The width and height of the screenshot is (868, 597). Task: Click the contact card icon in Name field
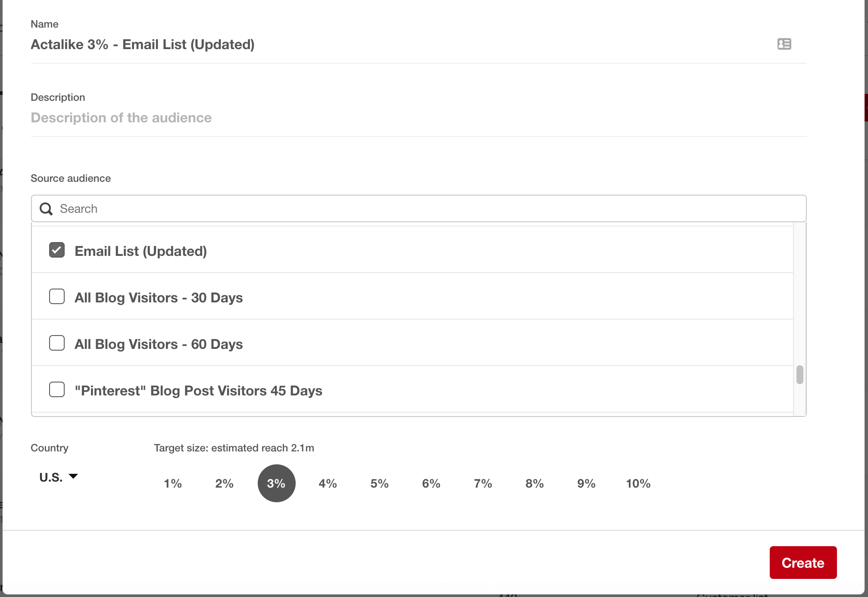pos(784,44)
